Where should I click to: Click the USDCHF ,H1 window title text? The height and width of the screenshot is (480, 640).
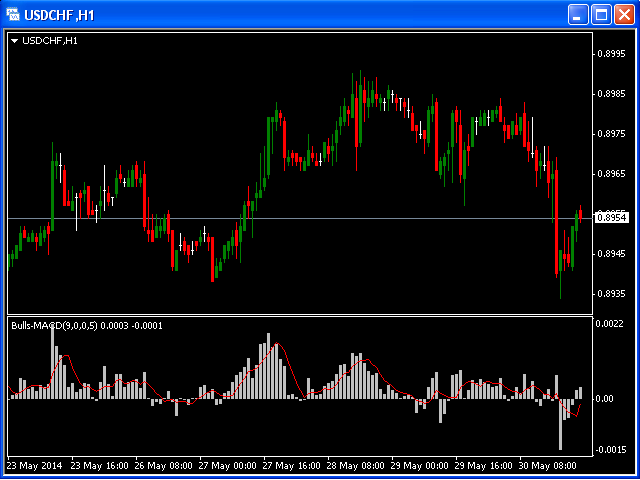tap(60, 16)
